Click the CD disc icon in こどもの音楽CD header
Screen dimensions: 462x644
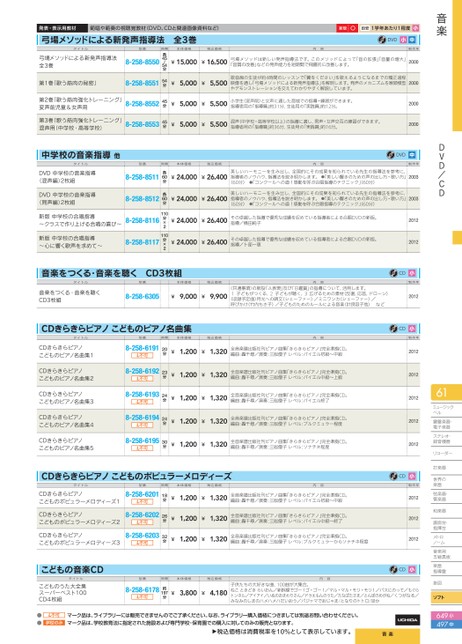(393, 569)
